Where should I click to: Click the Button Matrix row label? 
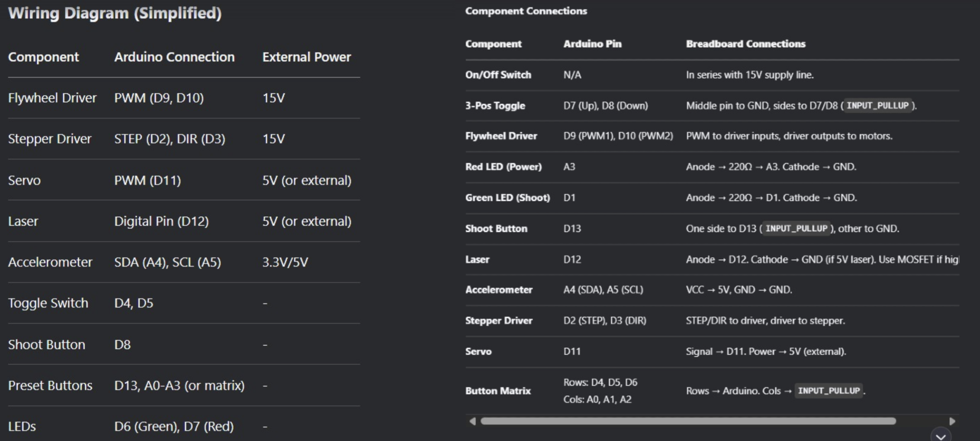pos(498,391)
